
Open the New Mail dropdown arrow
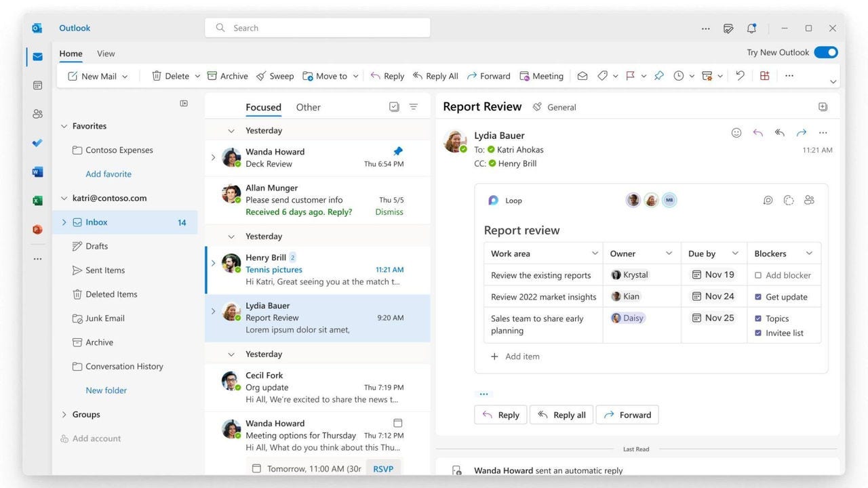tap(125, 77)
